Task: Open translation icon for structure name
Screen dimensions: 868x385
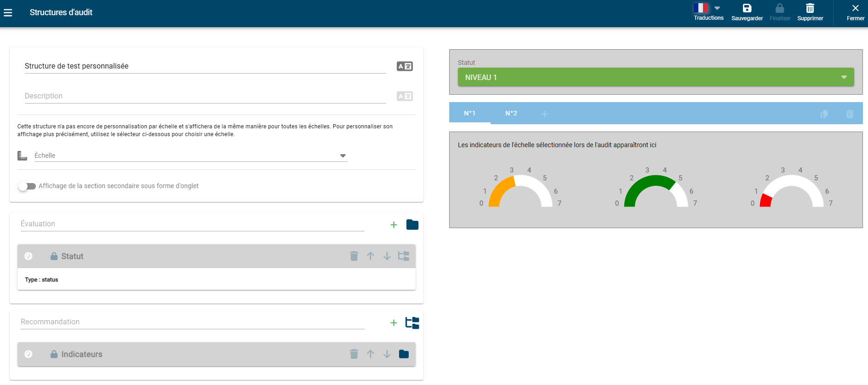Action: [405, 66]
